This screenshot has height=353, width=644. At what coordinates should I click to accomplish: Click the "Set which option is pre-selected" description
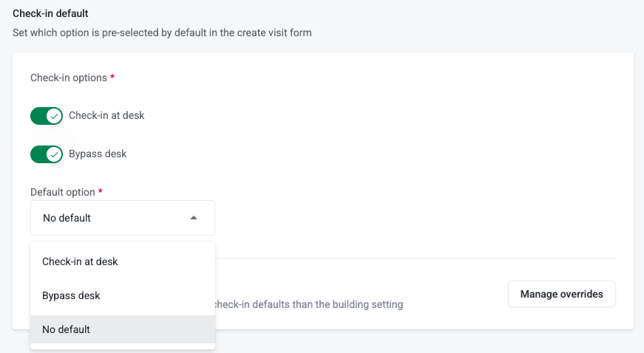[162, 32]
